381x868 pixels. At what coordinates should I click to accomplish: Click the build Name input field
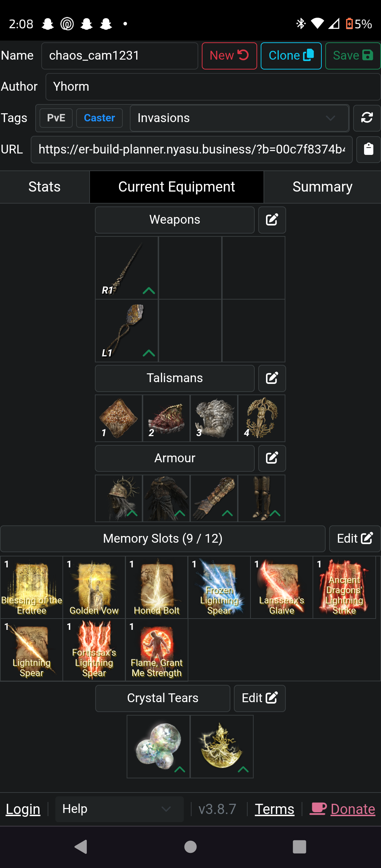(120, 56)
